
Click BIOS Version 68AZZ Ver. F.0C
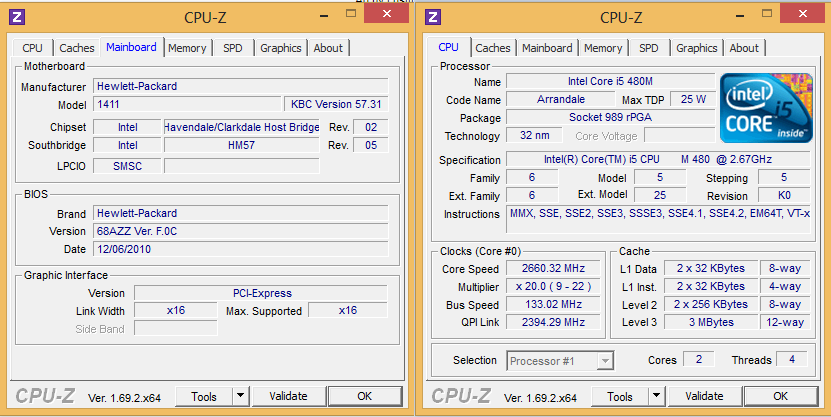(x=241, y=231)
